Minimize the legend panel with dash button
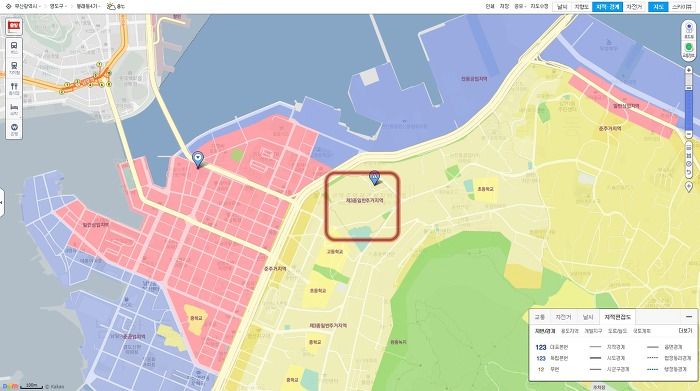Image resolution: width=700 pixels, height=391 pixels. tap(688, 316)
